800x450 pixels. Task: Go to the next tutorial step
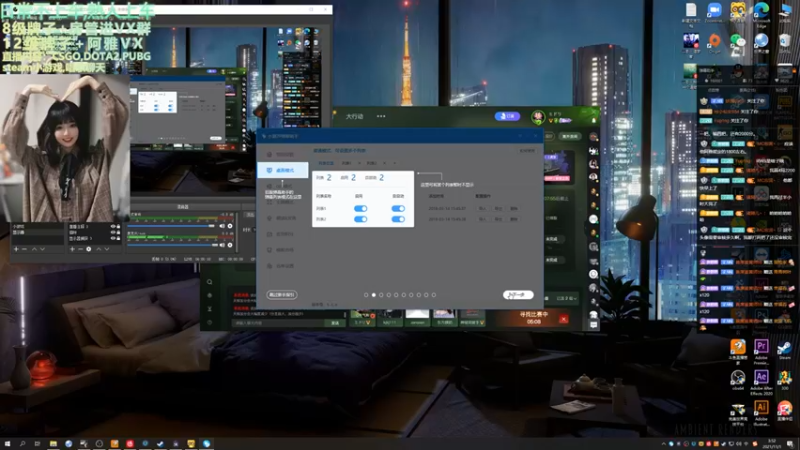coord(518,295)
